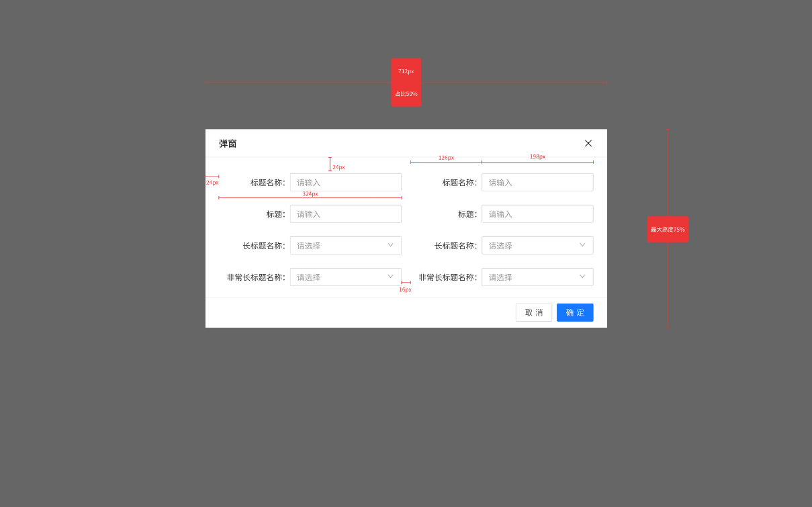Image resolution: width=812 pixels, height=507 pixels.
Task: Click into the right column 标题 input
Action: pos(537,214)
